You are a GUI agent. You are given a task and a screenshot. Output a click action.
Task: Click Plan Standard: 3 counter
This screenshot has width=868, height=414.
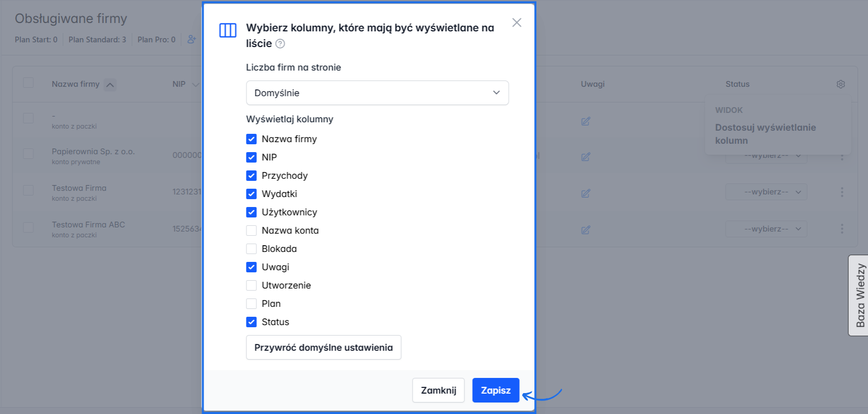pyautogui.click(x=97, y=40)
